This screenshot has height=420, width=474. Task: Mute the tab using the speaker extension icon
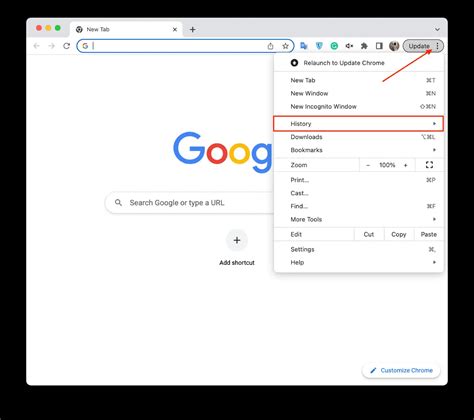(349, 46)
